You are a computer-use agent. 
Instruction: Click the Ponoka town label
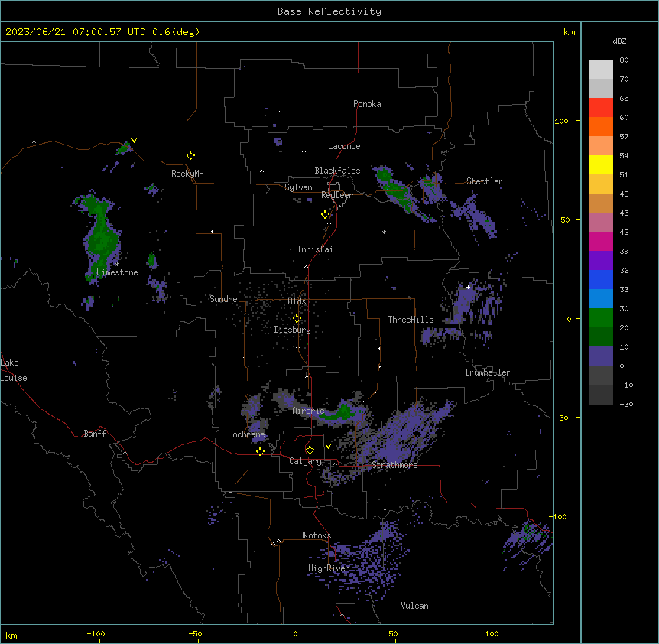(367, 104)
